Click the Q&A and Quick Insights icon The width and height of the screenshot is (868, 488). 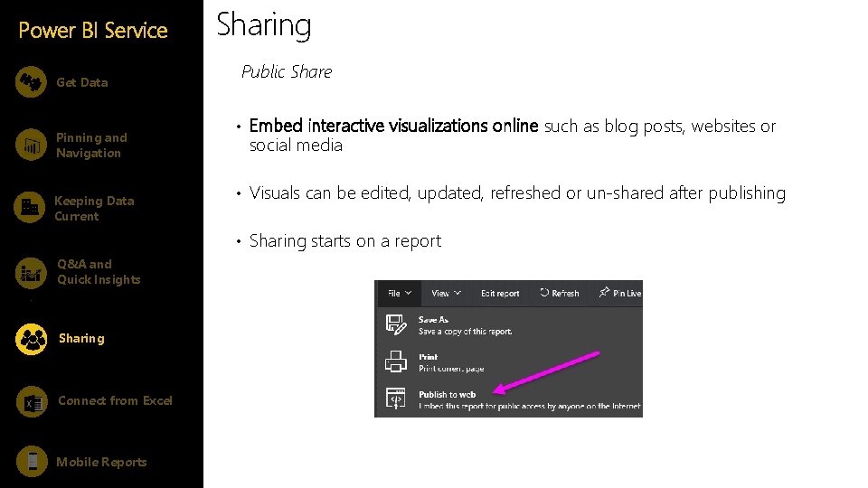click(31, 272)
